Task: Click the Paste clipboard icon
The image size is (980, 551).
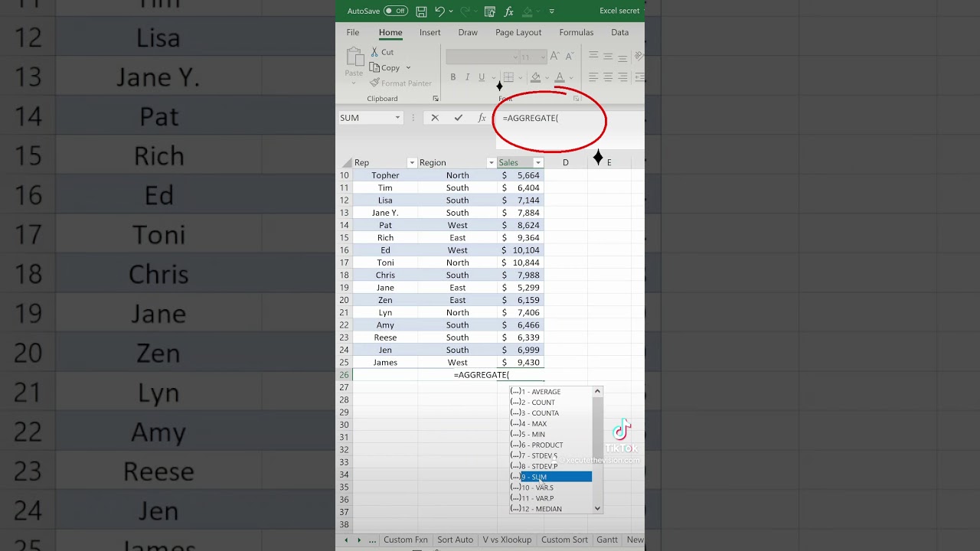Action: click(354, 57)
